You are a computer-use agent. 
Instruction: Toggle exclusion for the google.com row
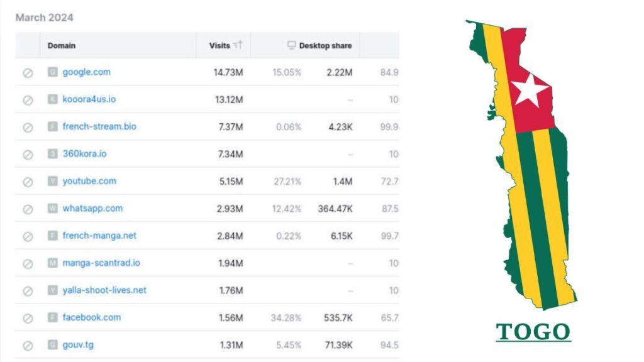coord(26,72)
